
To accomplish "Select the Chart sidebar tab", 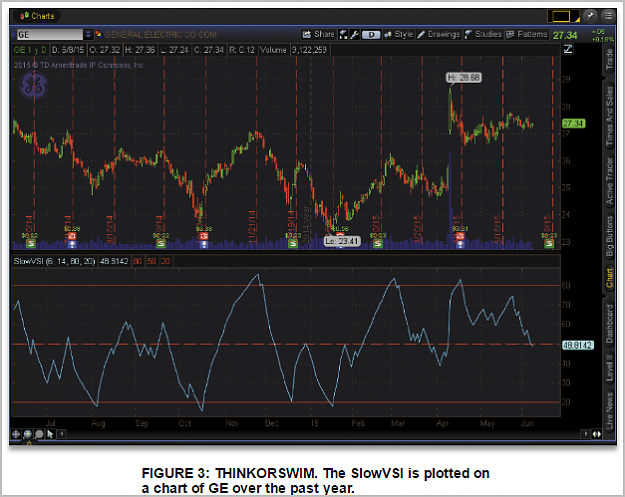I will [609, 277].
